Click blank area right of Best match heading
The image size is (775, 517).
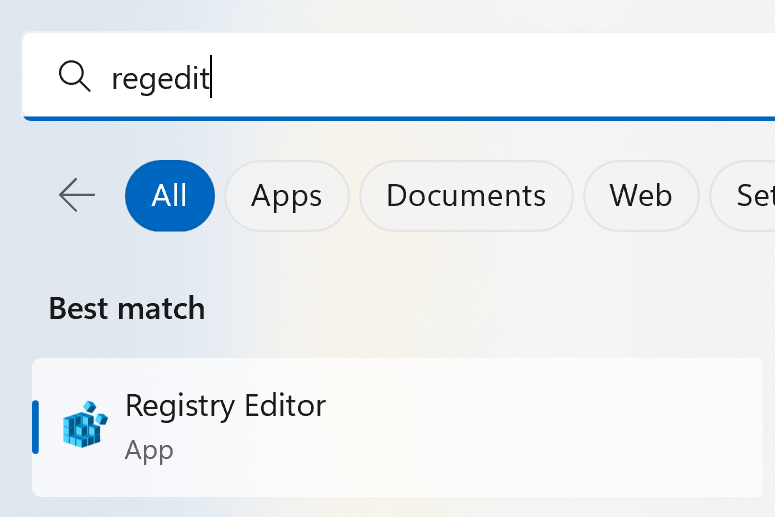tap(480, 308)
